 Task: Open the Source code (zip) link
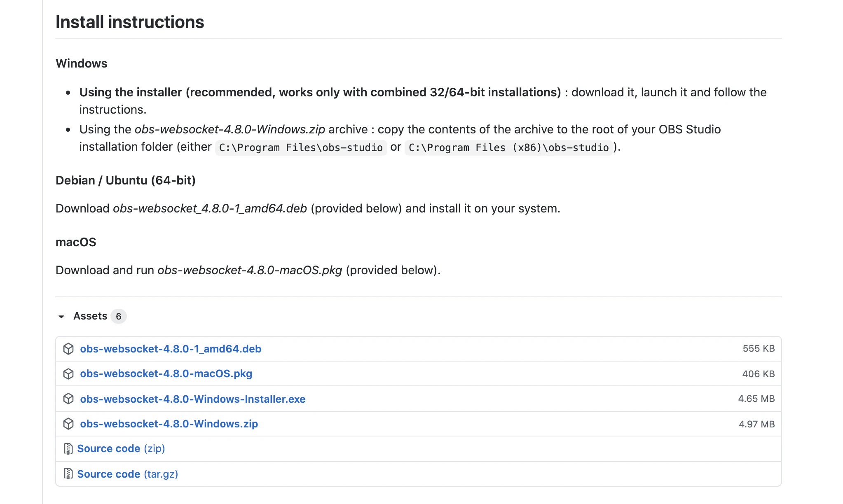(121, 449)
